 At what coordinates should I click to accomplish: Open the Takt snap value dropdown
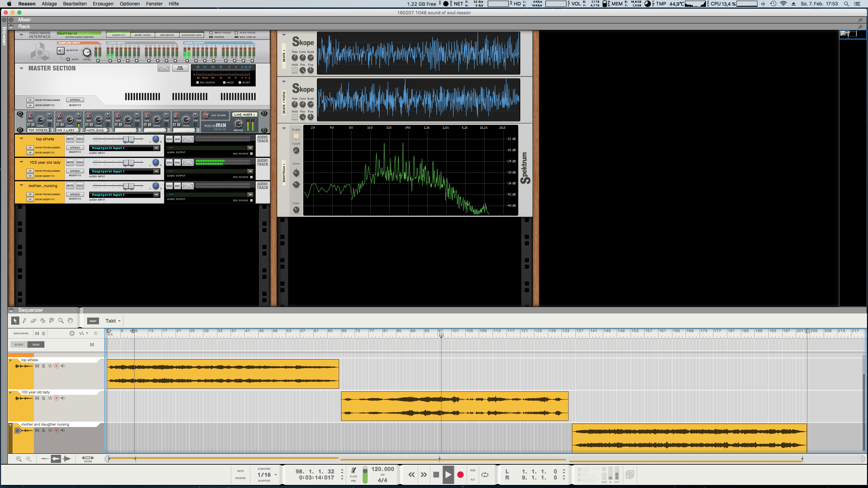[113, 321]
